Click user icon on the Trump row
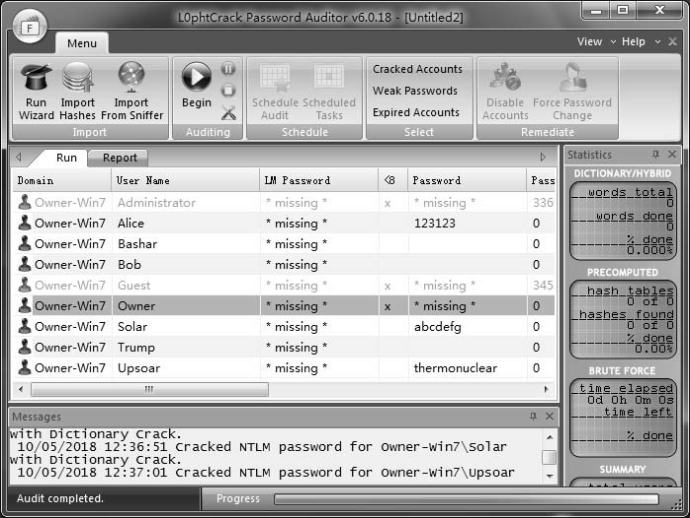The image size is (690, 518). pos(25,347)
